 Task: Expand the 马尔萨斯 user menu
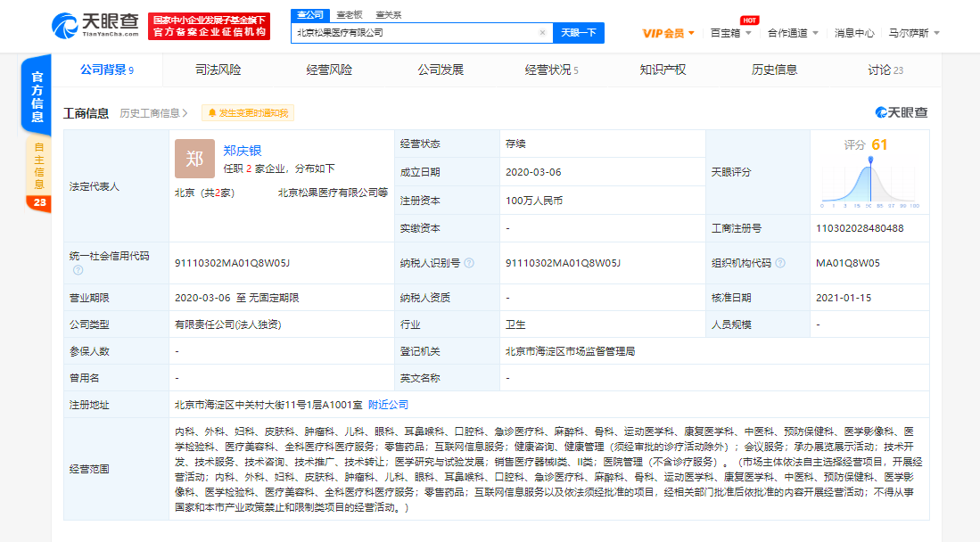click(914, 33)
